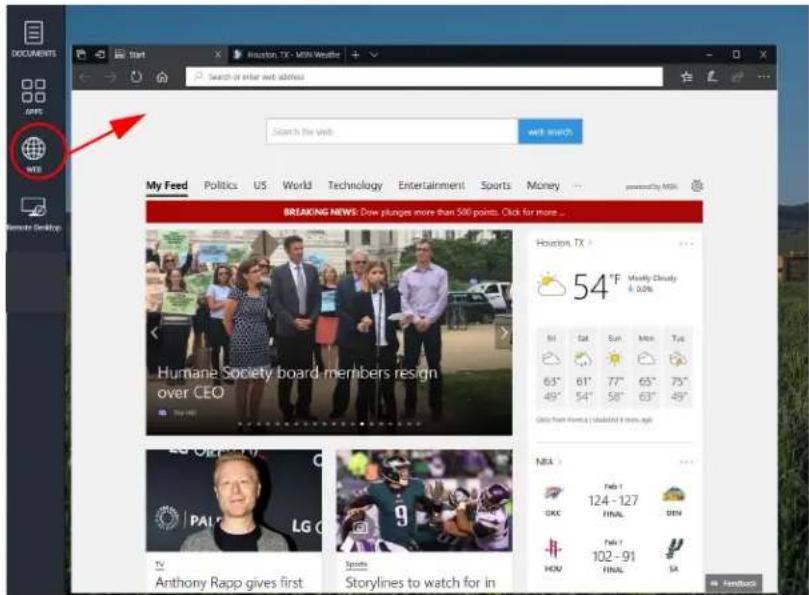
Task: Select Friday forecast in weather card
Action: click(x=551, y=368)
